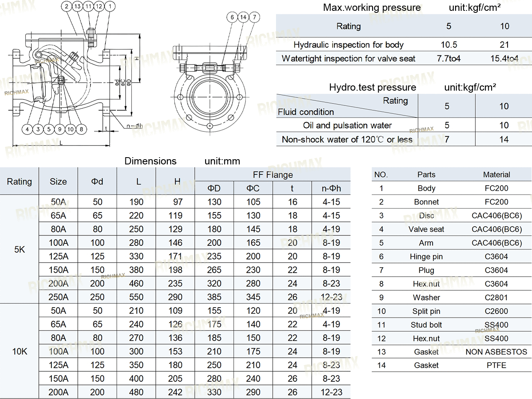Select the NON ASBESTOS gasket material cell
The image size is (532, 399).
tap(496, 352)
